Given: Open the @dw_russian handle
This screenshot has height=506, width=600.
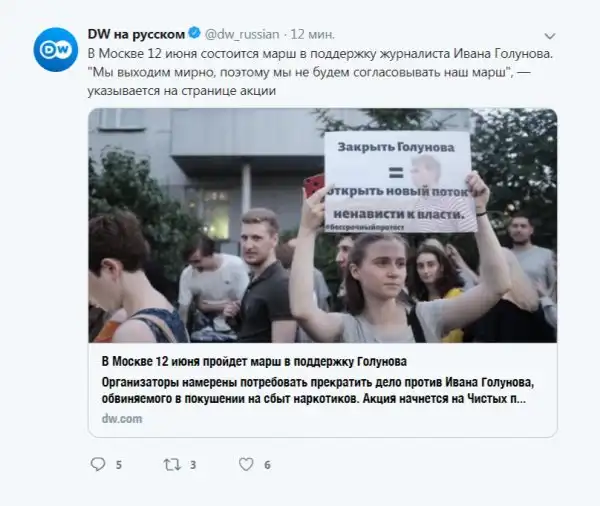Looking at the screenshot, I should [x=242, y=34].
